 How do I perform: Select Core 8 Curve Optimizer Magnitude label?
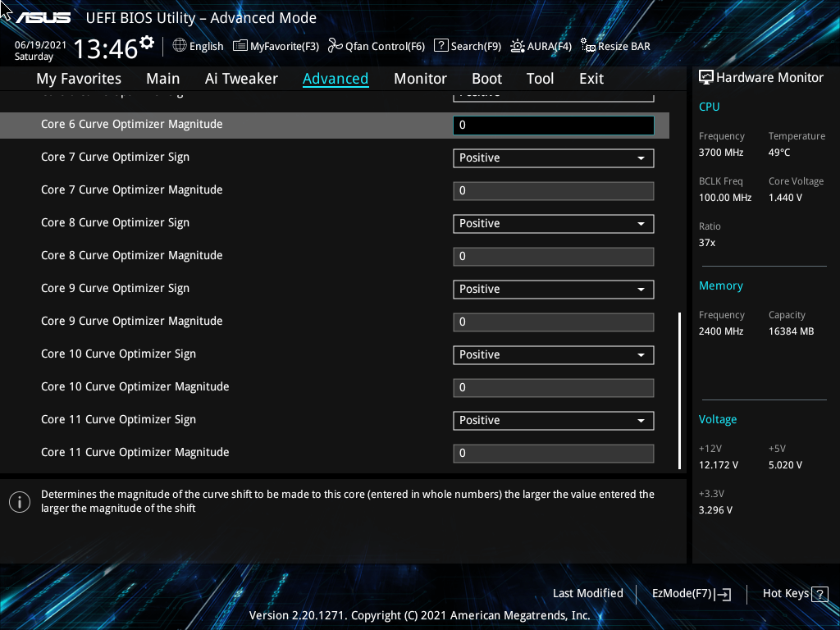[x=132, y=256]
